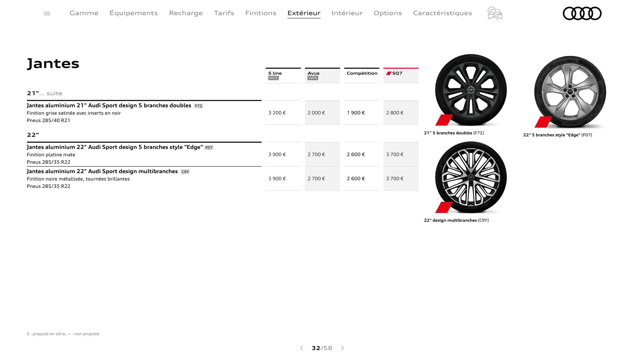Image resolution: width=644 pixels, height=362 pixels.
Task: Click the 2 800 € SQ7 price
Action: tap(395, 113)
